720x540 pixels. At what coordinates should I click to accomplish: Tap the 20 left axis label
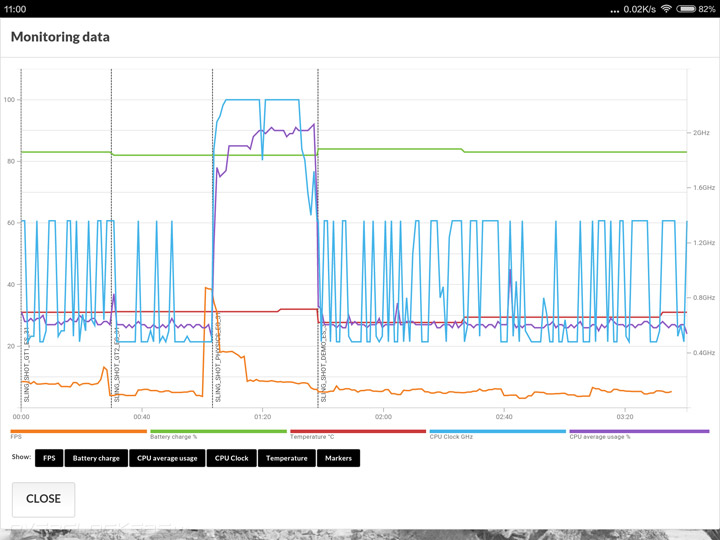click(11, 346)
